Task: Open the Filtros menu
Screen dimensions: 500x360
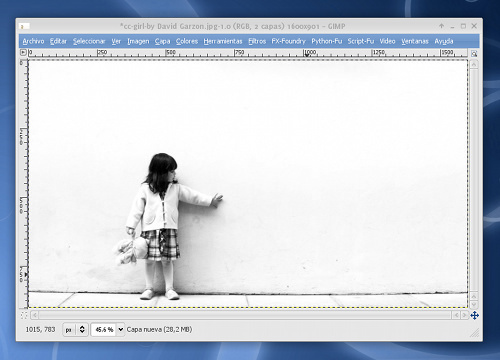Action: point(257,41)
